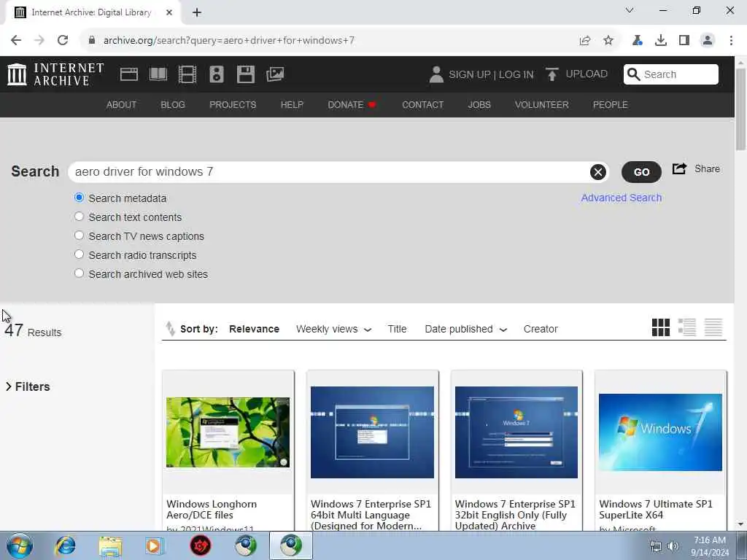Screen dimensions: 747x560
Task: Open the Chrome profile avatar
Action: (x=708, y=41)
